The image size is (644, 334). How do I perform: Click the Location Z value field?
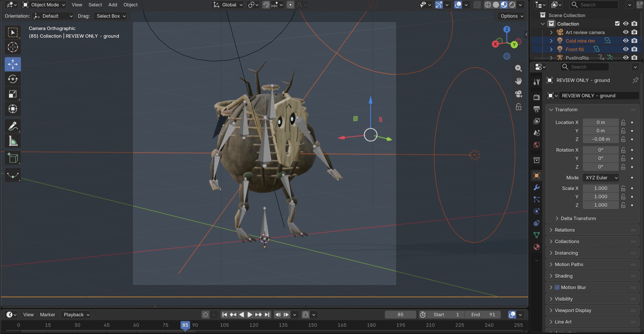[601, 139]
